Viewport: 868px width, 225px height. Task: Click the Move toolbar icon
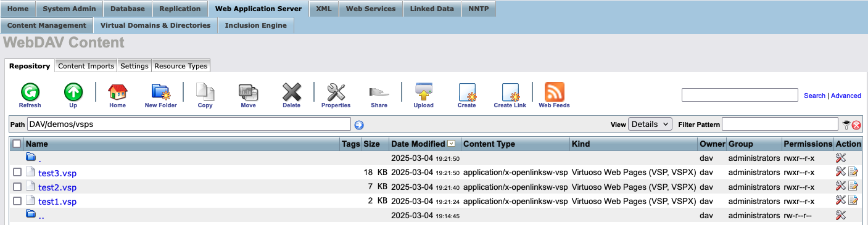[x=248, y=92]
